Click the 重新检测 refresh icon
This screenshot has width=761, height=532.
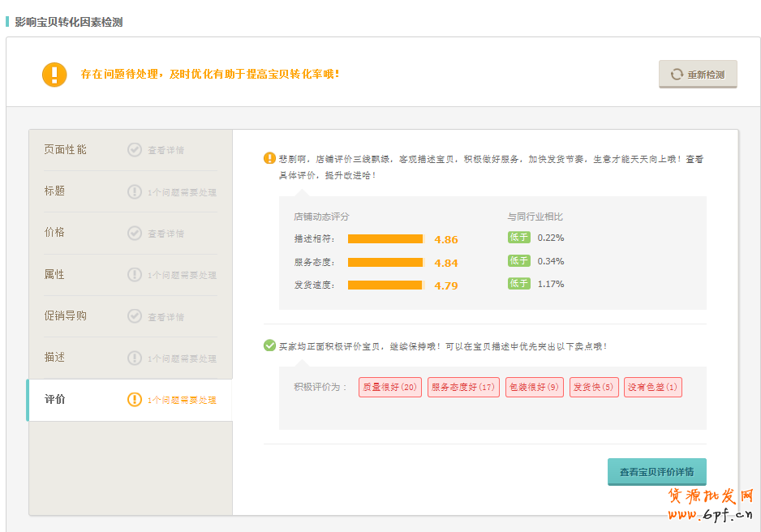677,75
